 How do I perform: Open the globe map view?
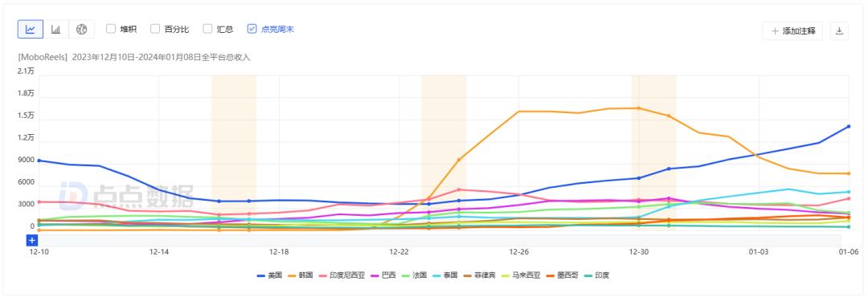(81, 30)
